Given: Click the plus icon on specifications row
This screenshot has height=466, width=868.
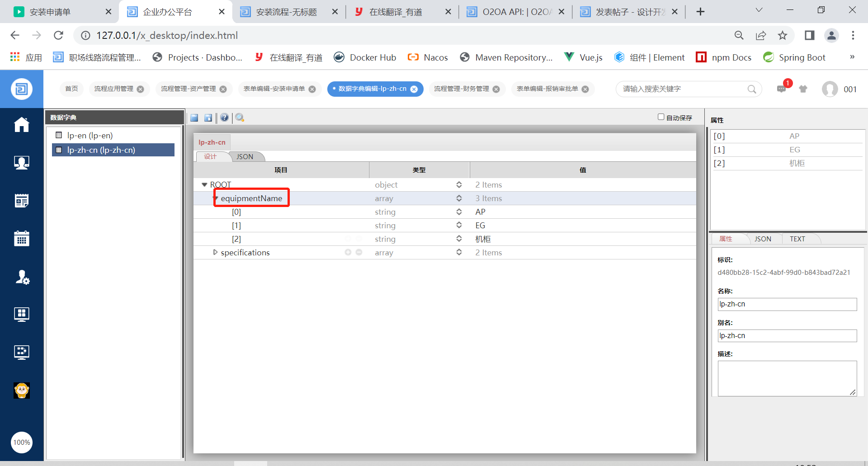Looking at the screenshot, I should [348, 252].
